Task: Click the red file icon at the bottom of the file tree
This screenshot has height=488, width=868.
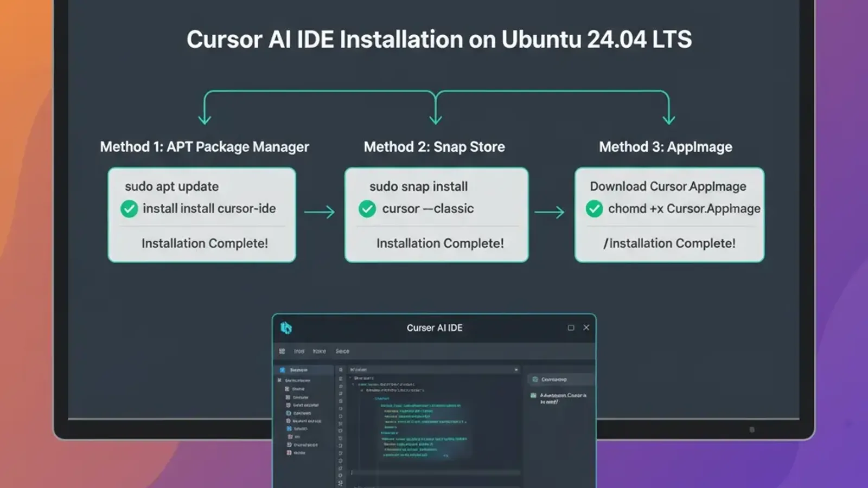Action: pyautogui.click(x=288, y=453)
